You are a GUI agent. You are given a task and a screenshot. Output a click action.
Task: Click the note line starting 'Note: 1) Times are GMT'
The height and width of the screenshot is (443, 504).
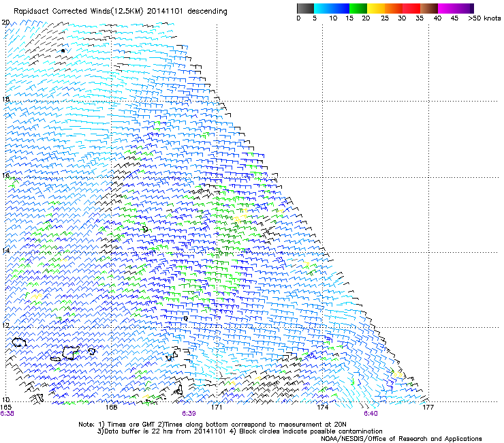(212, 425)
